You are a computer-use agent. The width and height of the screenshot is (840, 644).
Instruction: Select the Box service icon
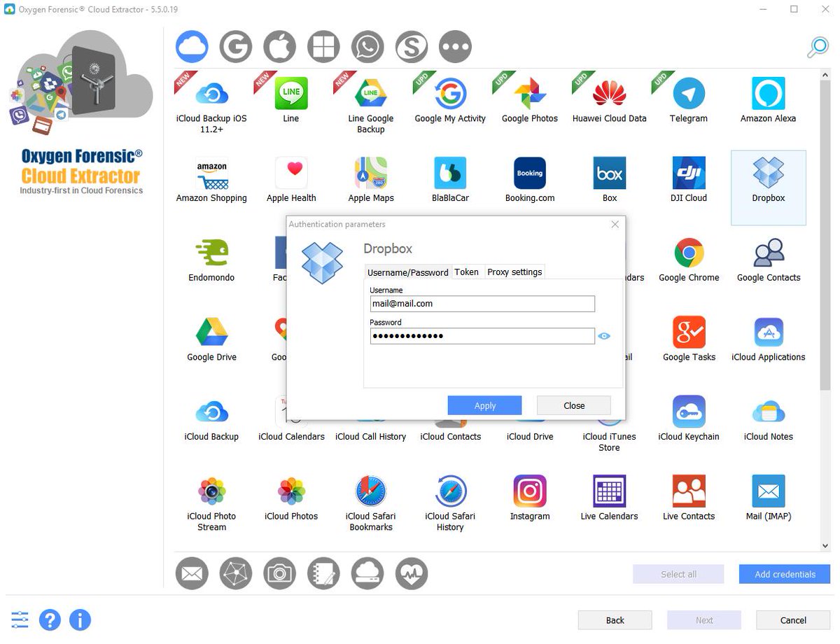(610, 173)
